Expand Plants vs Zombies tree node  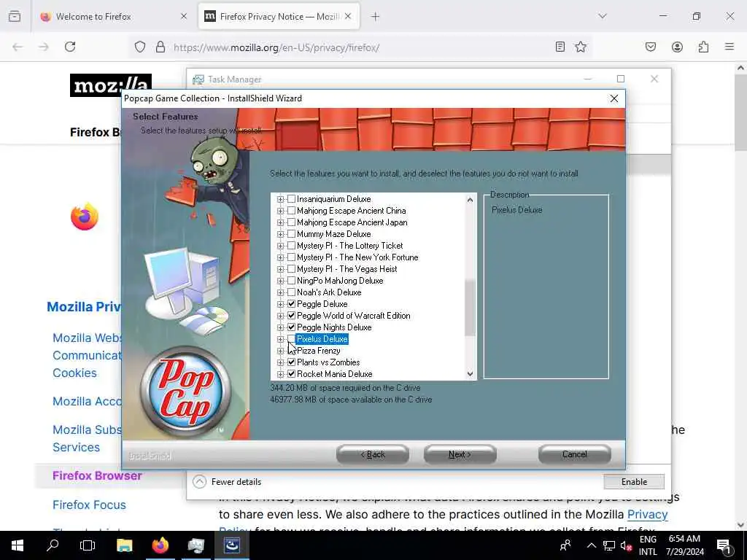(x=281, y=362)
